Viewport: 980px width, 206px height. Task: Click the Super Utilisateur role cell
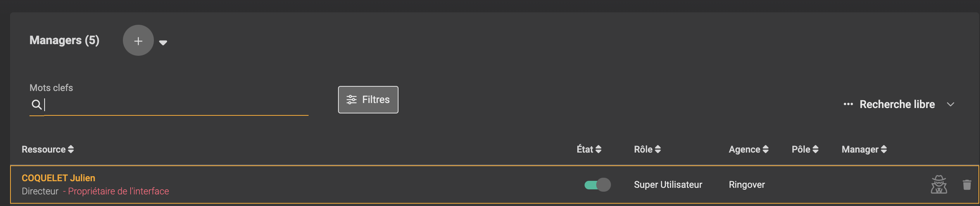click(x=668, y=185)
